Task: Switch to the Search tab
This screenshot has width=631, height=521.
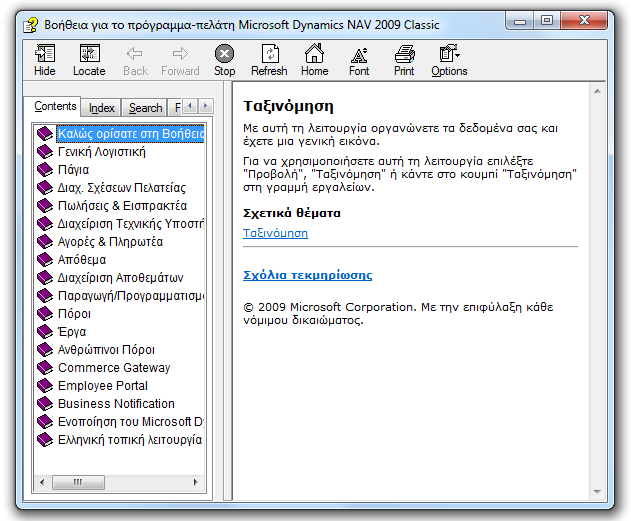Action: (x=145, y=108)
